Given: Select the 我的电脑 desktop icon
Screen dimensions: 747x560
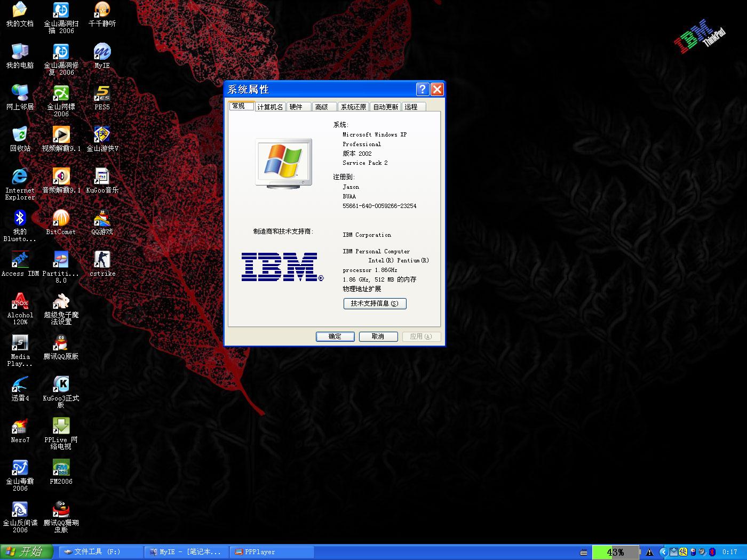Looking at the screenshot, I should coord(20,52).
